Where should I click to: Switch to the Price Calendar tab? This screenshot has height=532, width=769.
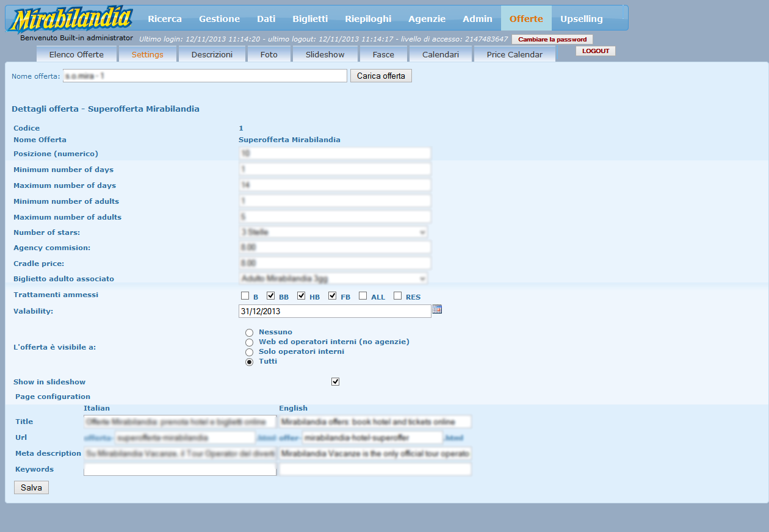click(514, 54)
